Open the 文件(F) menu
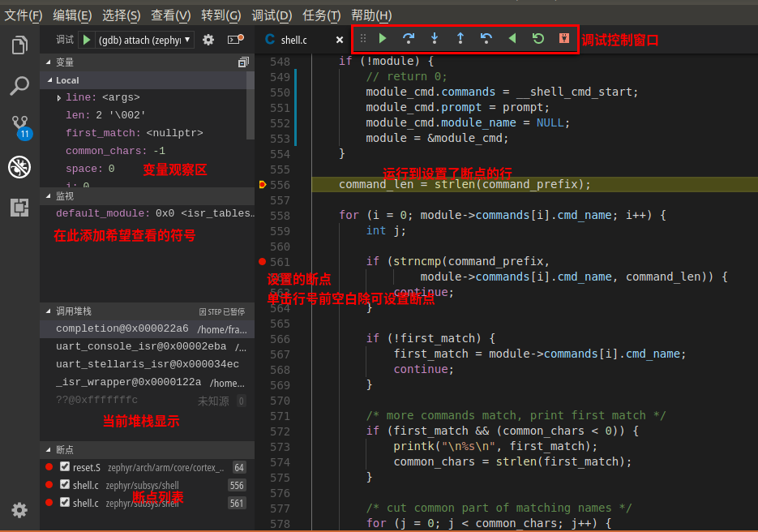Image resolution: width=758 pixels, height=532 pixels. pyautogui.click(x=24, y=15)
